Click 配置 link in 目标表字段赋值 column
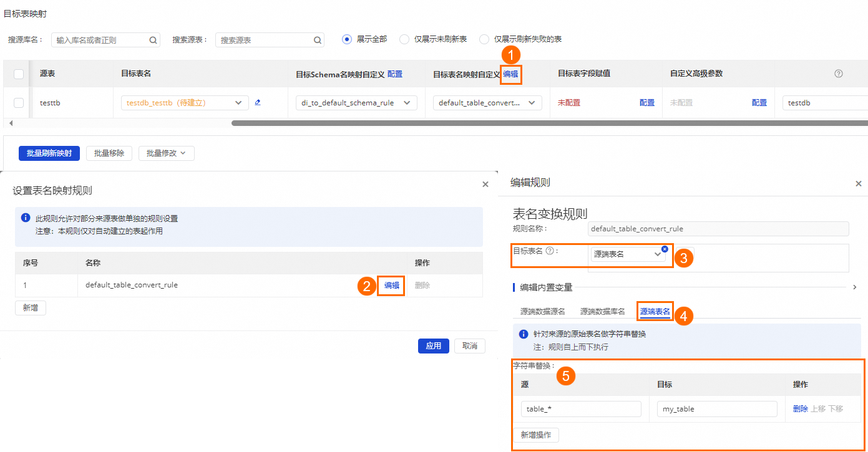The width and height of the screenshot is (868, 452). 647,103
